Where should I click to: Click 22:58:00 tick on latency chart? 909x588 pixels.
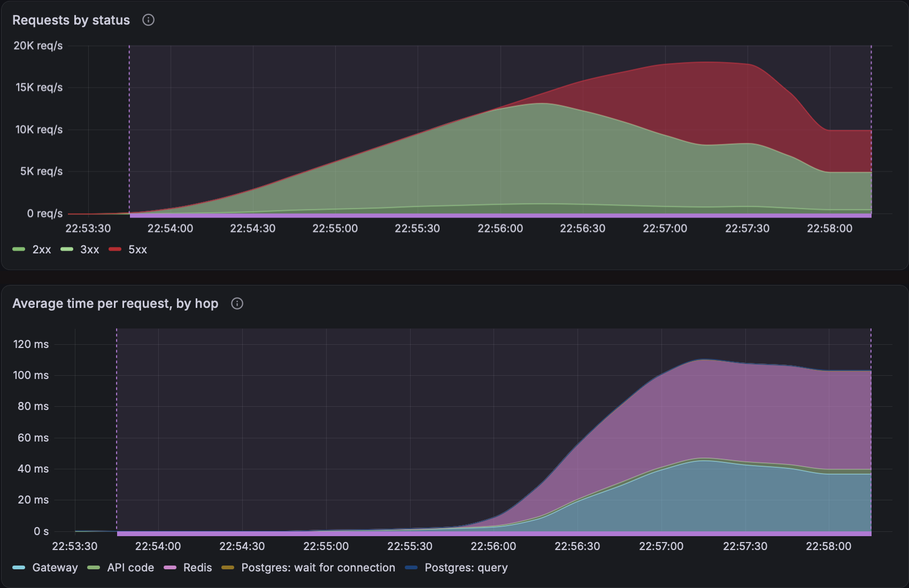[828, 546]
